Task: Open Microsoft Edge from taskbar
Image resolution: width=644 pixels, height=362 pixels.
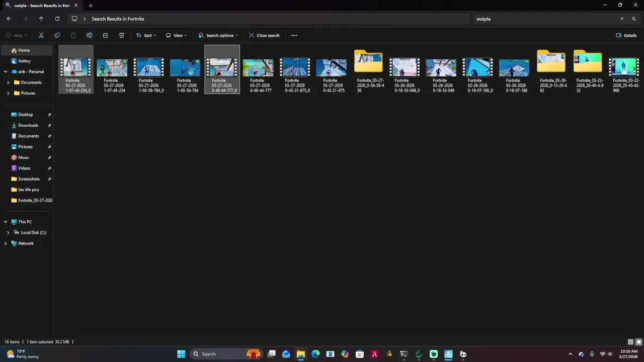Action: click(x=315, y=354)
